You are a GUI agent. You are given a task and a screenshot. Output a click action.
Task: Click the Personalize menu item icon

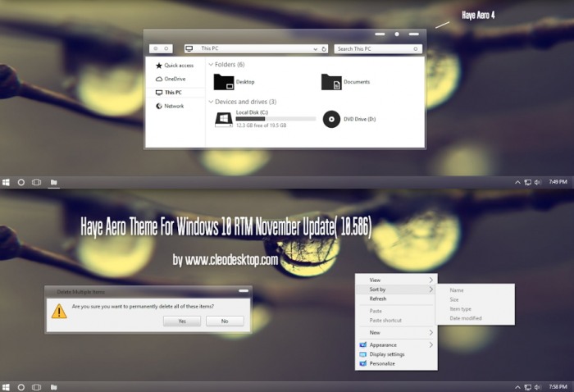click(x=362, y=363)
